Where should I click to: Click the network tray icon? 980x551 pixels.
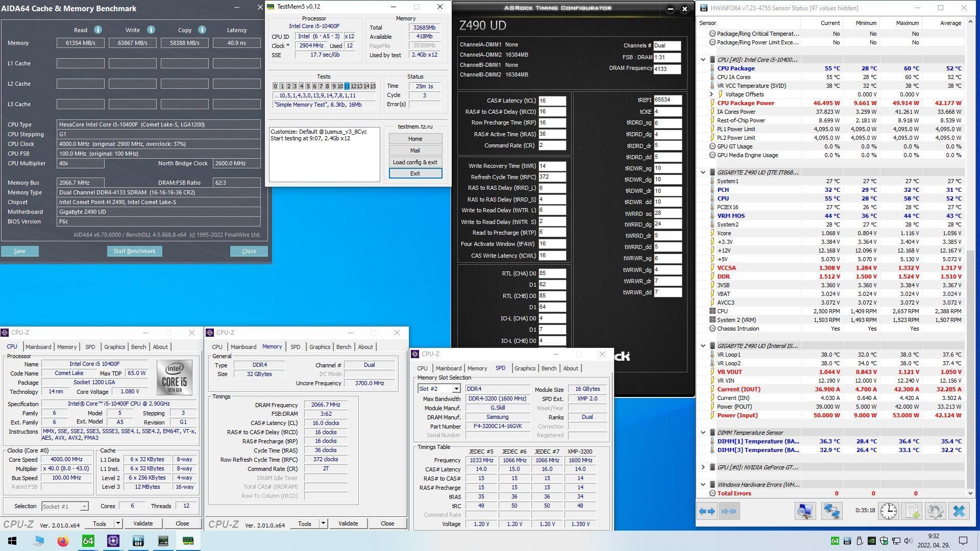click(x=896, y=541)
